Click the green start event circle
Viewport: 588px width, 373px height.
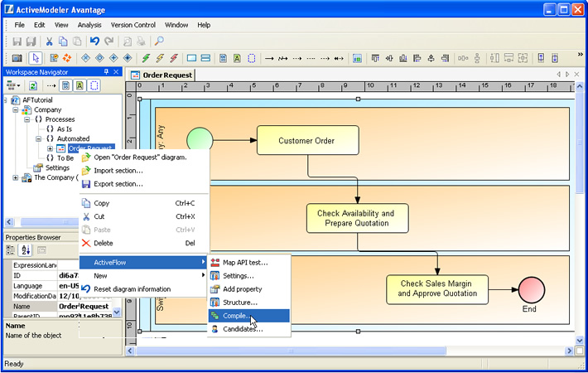coord(200,139)
